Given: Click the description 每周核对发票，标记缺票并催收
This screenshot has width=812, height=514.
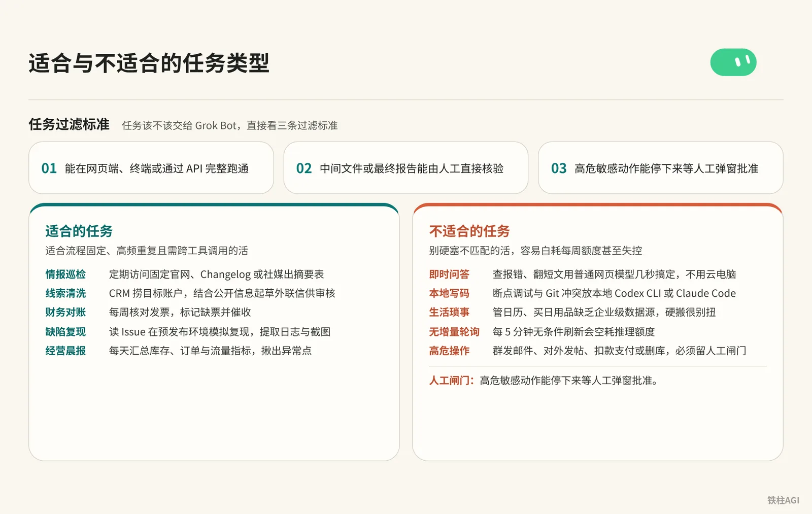Looking at the screenshot, I should click(x=180, y=312).
